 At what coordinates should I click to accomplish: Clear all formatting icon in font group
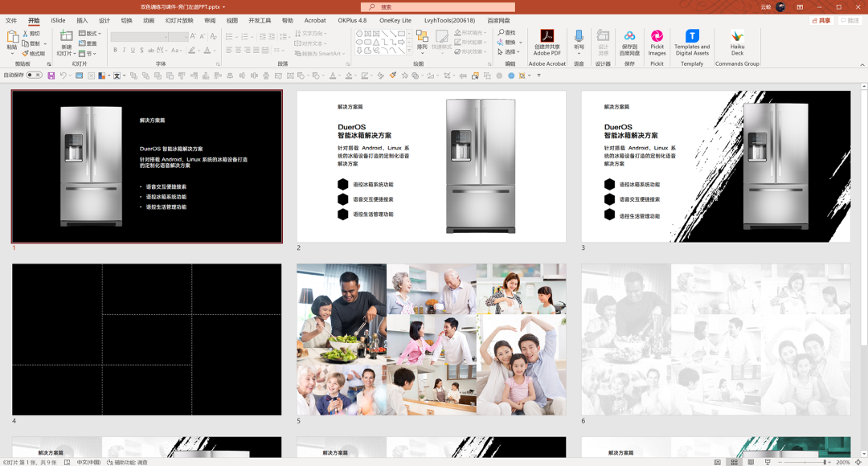213,36
